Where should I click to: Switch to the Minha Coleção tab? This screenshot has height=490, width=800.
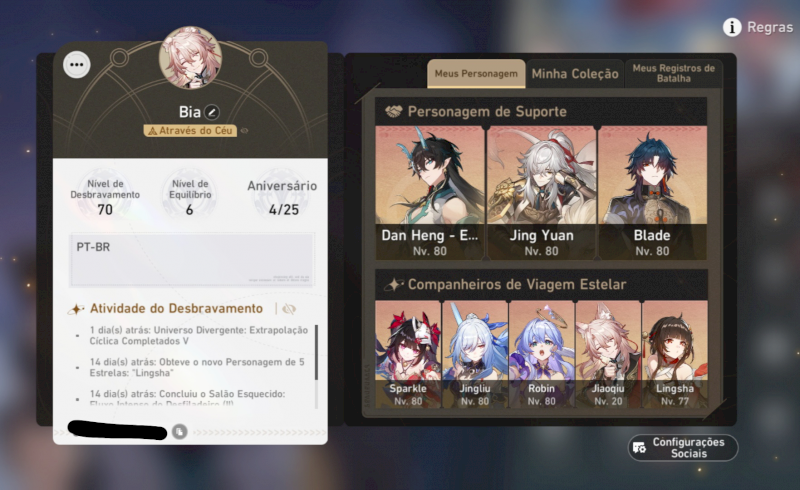click(575, 74)
